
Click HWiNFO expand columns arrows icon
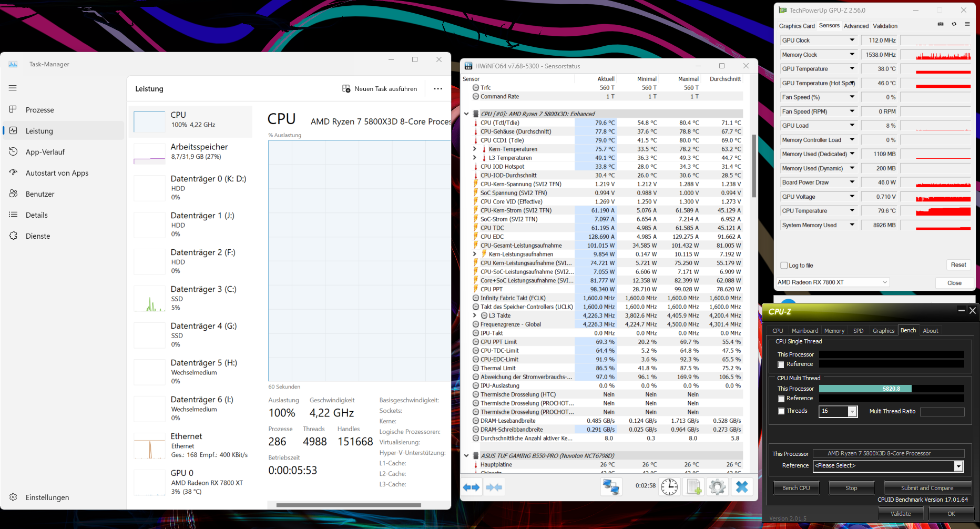click(471, 487)
